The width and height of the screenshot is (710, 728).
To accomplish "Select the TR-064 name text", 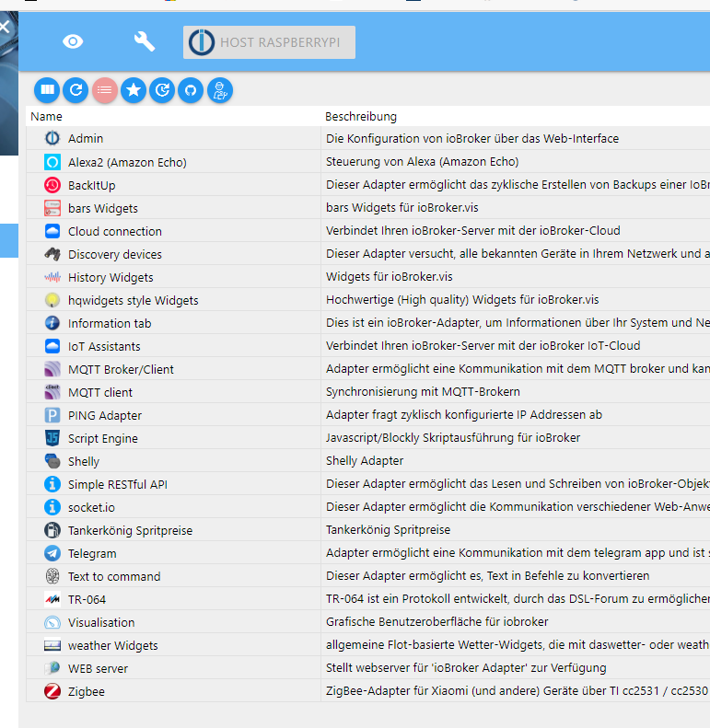I will point(87,599).
